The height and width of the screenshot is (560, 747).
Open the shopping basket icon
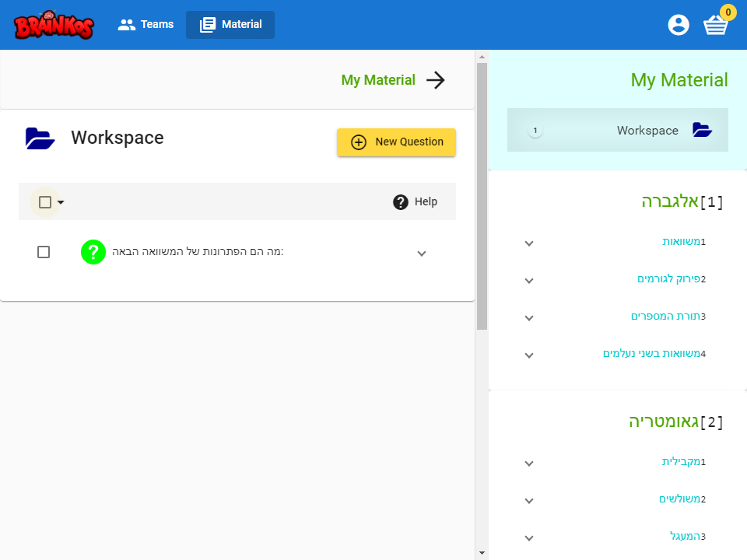[716, 25]
